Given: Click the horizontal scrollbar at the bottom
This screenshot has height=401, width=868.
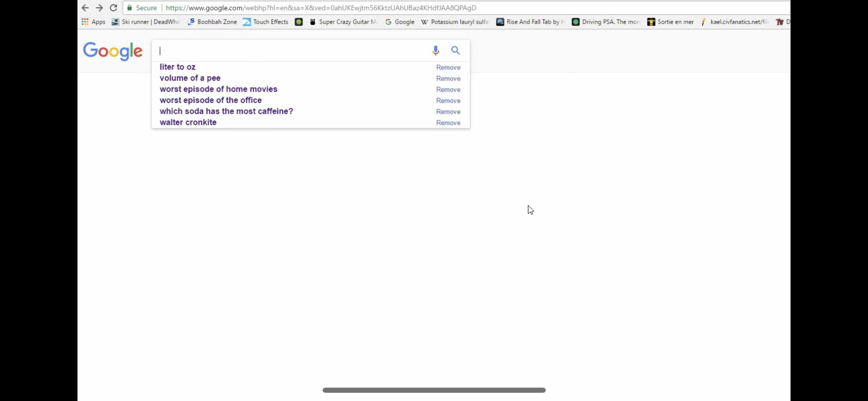Looking at the screenshot, I should [x=434, y=390].
